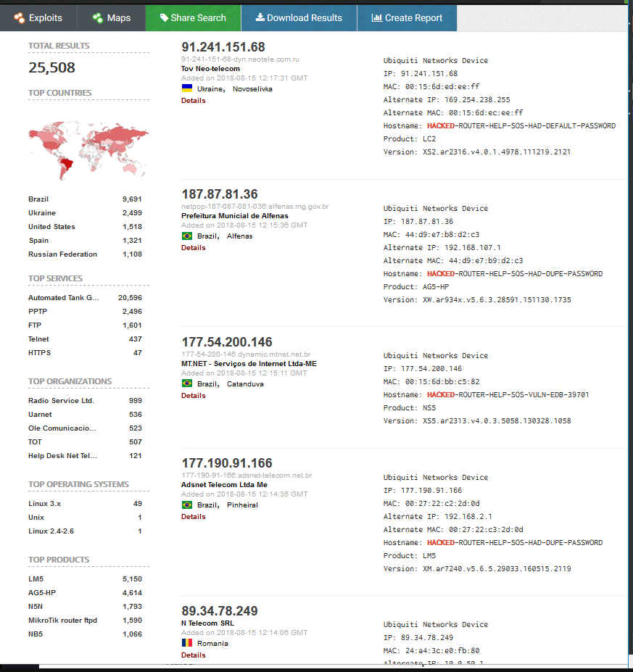The image size is (633, 672).
Task: Open result 177.190.91.166
Action: pos(227,462)
